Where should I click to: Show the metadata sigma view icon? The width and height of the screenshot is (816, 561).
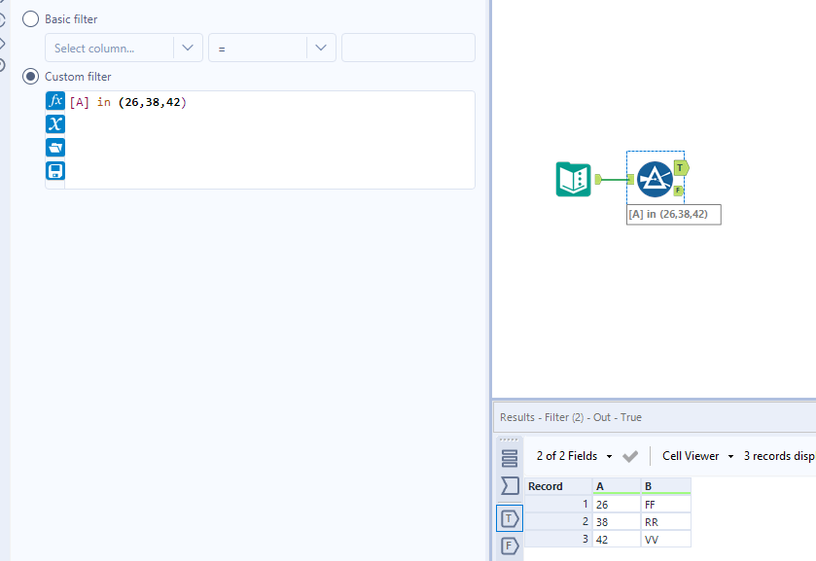509,486
